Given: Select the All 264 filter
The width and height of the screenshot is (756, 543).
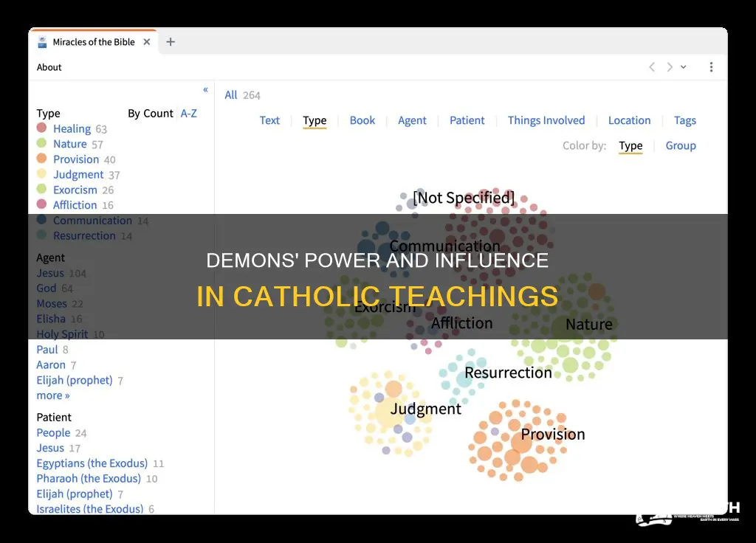Looking at the screenshot, I should click(242, 95).
